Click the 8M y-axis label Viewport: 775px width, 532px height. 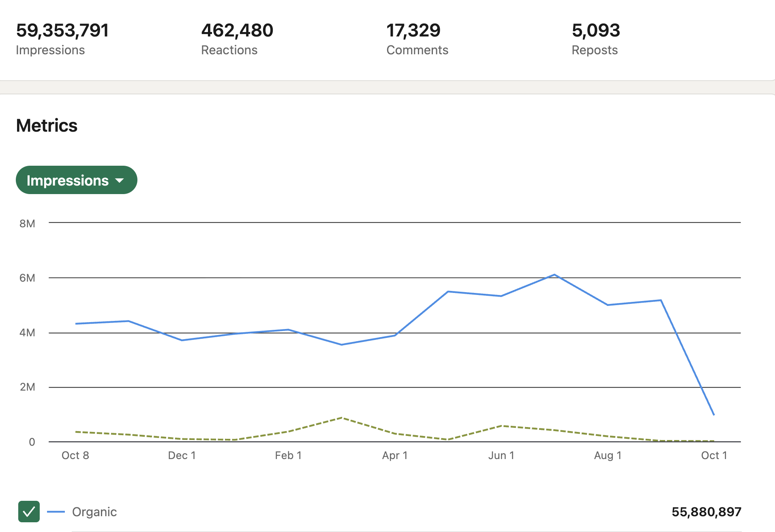click(27, 224)
